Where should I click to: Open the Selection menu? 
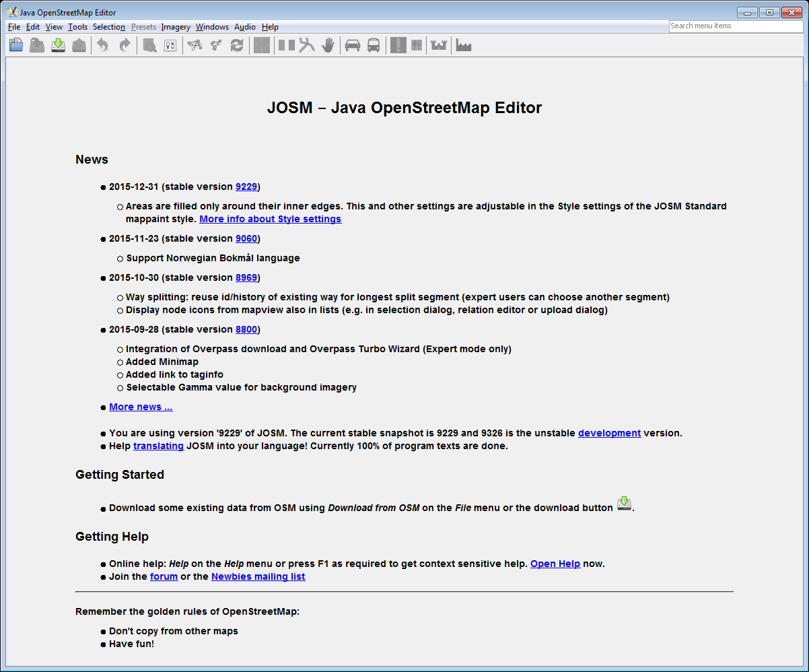(x=109, y=27)
